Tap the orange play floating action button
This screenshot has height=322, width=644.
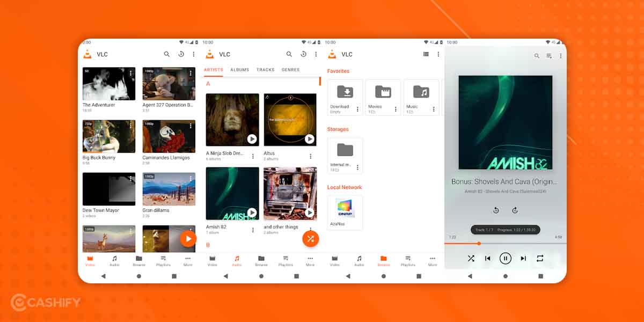tap(188, 238)
